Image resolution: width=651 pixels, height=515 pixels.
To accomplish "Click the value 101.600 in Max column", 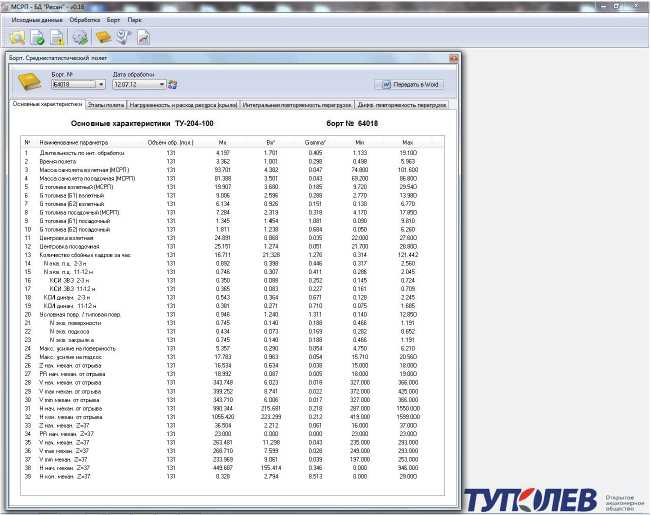I will click(408, 170).
